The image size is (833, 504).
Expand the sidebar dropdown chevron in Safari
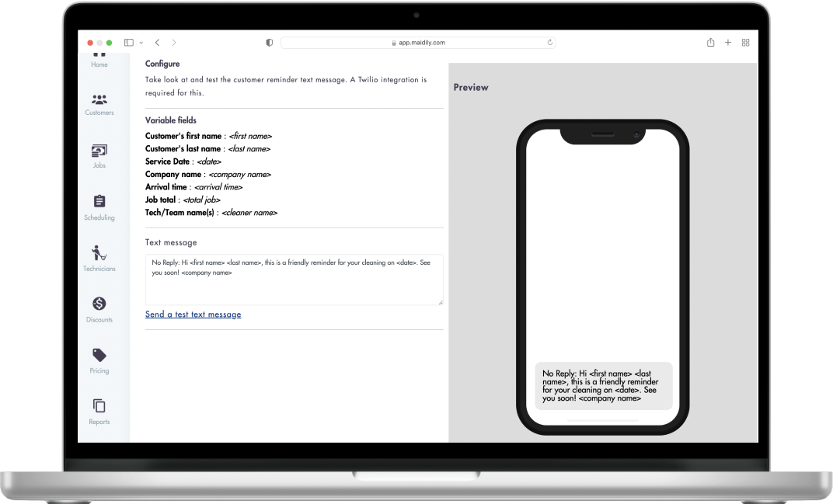[x=141, y=43]
